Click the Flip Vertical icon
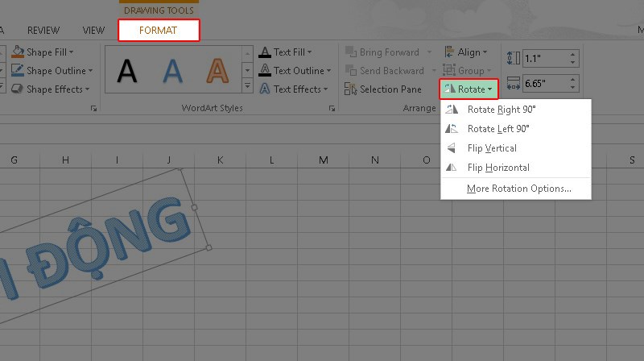This screenshot has height=361, width=644. tap(452, 148)
